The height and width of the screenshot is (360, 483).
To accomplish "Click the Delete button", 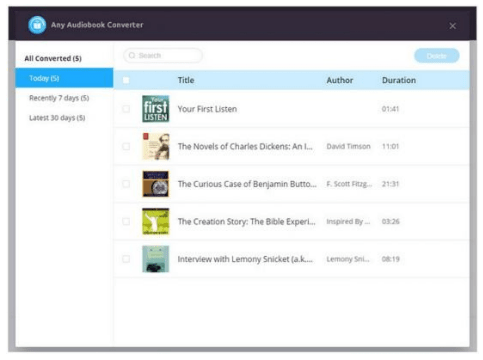I will pyautogui.click(x=437, y=56).
